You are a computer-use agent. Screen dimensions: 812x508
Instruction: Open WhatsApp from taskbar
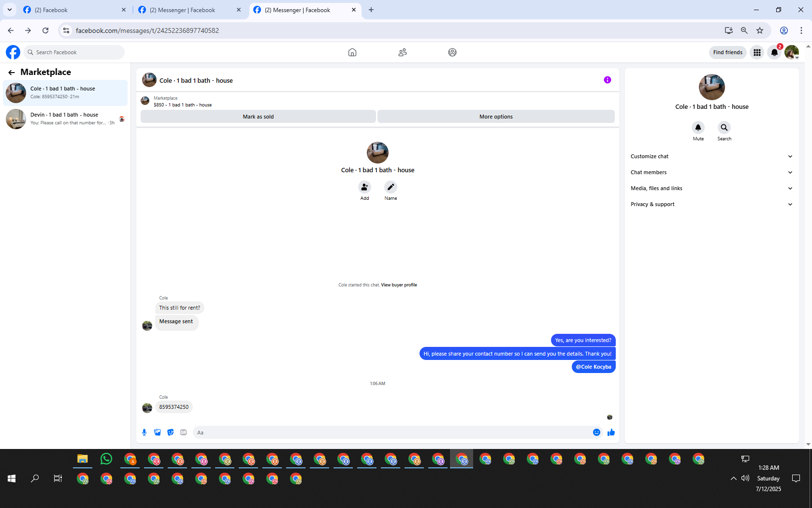pyautogui.click(x=106, y=459)
